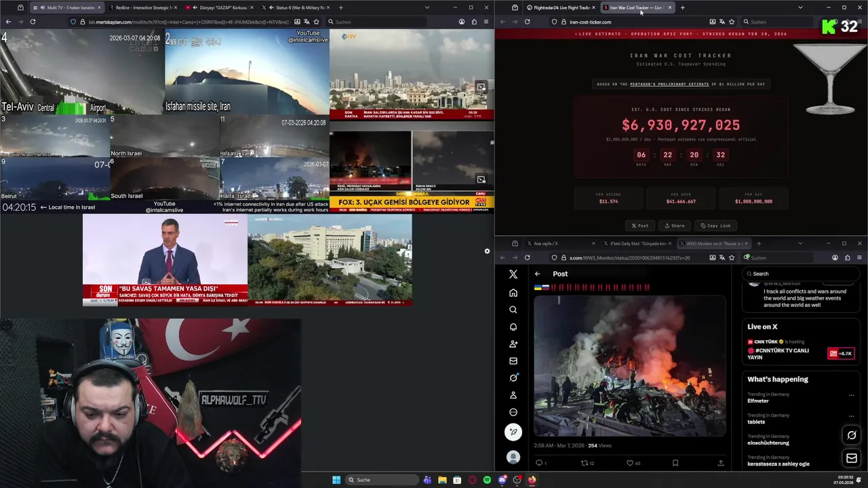Image resolution: width=868 pixels, height=488 pixels.
Task: Click taskbar Suche search box
Action: pyautogui.click(x=382, y=480)
